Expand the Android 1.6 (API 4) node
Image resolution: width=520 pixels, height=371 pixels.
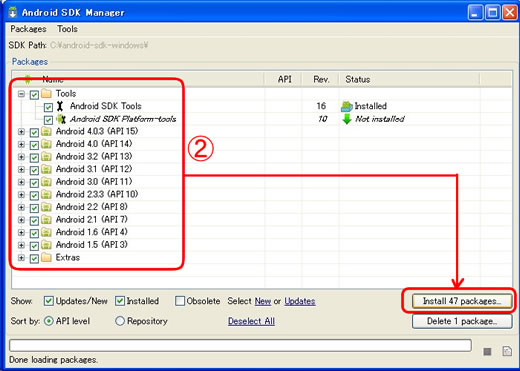(21, 233)
